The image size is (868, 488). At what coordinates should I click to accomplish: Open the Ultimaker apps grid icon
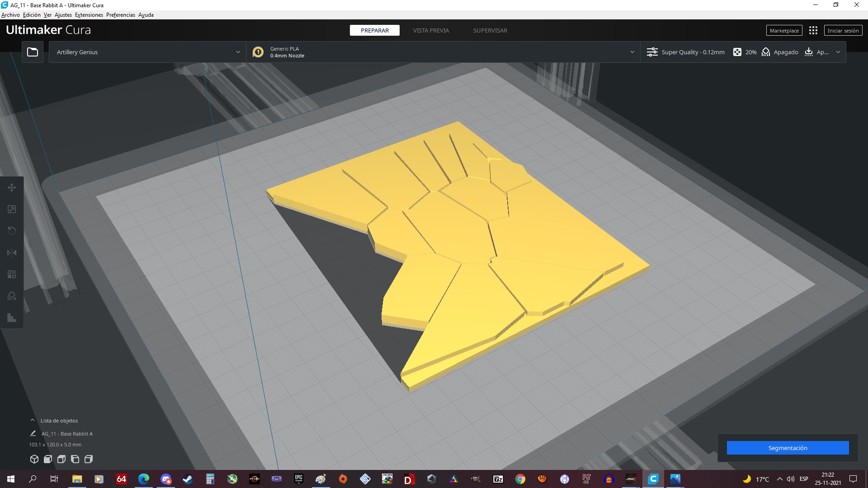pyautogui.click(x=813, y=30)
